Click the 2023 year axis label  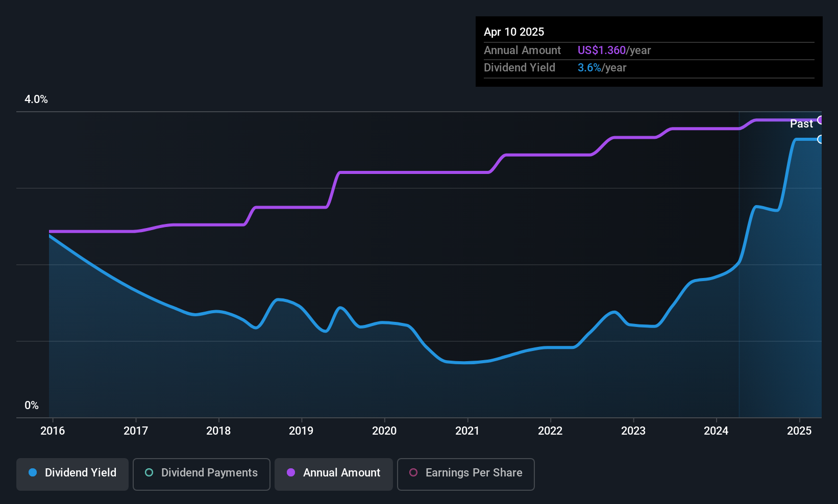coord(633,431)
